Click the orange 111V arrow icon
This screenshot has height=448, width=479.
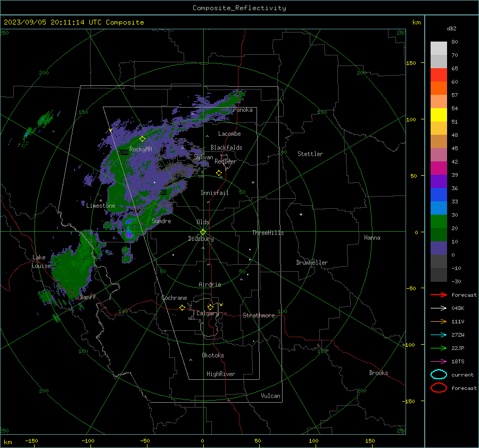pyautogui.click(x=439, y=321)
